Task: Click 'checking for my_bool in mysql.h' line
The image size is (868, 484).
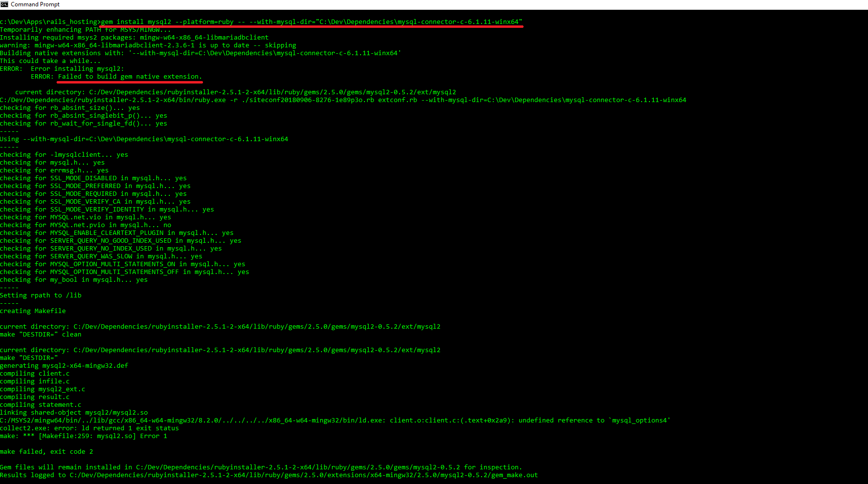Action: pyautogui.click(x=73, y=279)
